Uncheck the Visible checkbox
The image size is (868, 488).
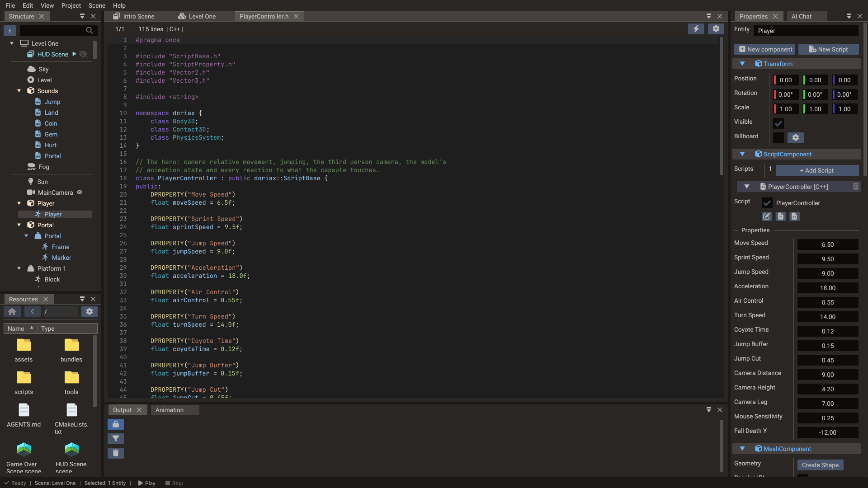click(x=778, y=123)
